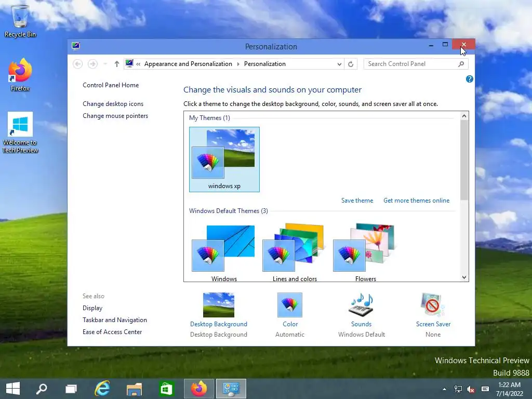
Task: Open Taskbar and Navigation link
Action: click(115, 320)
